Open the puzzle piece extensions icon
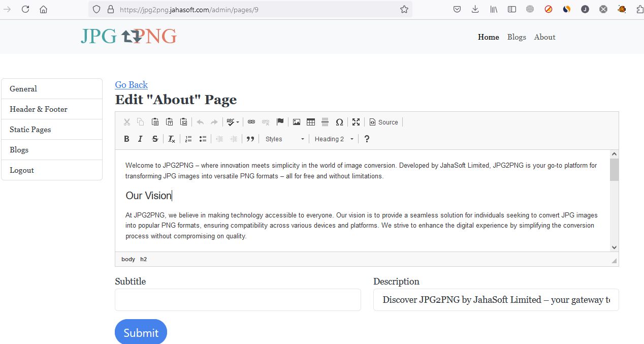The width and height of the screenshot is (644, 344). click(x=639, y=9)
